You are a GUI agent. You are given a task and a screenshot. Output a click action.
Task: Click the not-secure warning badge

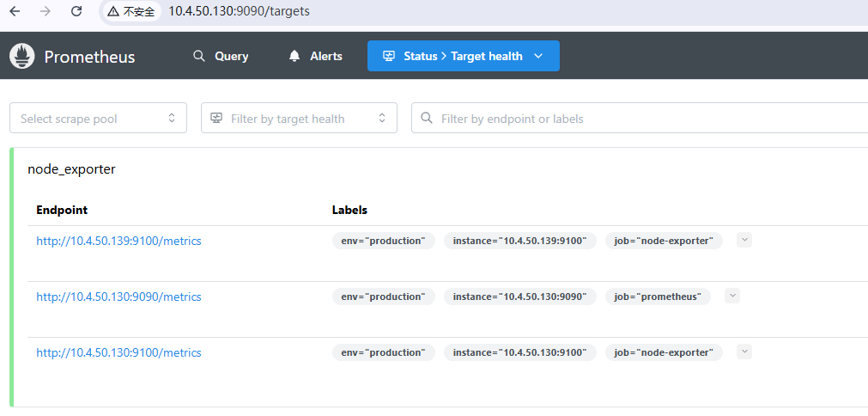click(131, 12)
